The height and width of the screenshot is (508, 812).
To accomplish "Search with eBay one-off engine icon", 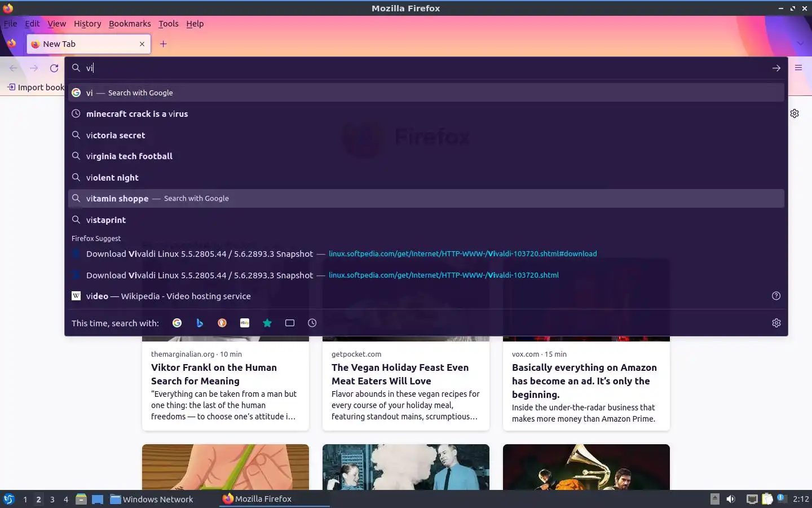I will (x=245, y=323).
